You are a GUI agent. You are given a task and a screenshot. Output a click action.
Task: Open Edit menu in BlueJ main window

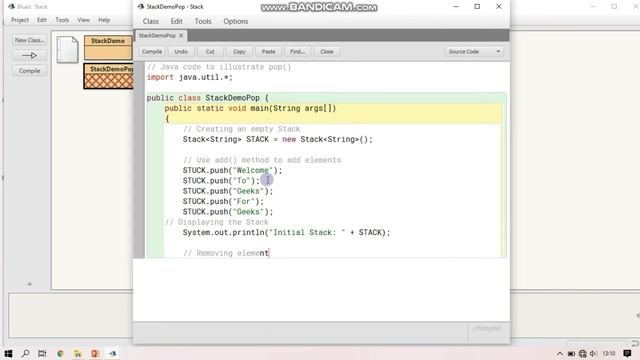(x=42, y=20)
